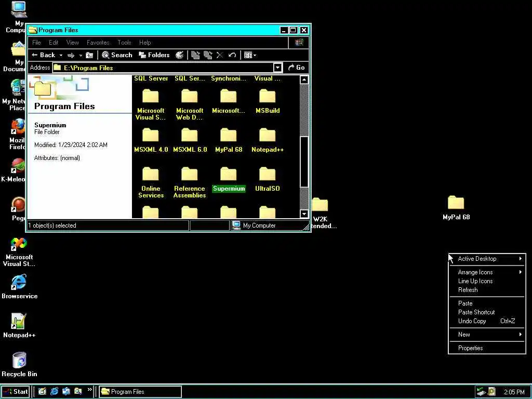Viewport: 532px width, 399px height.
Task: Expand the Back button history dropdown
Action: tap(61, 55)
